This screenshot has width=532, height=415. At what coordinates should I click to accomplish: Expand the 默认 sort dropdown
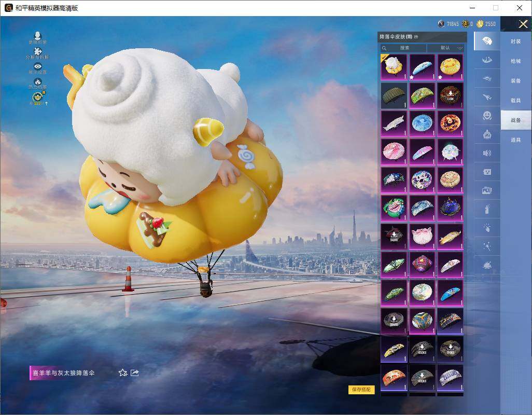[445, 48]
